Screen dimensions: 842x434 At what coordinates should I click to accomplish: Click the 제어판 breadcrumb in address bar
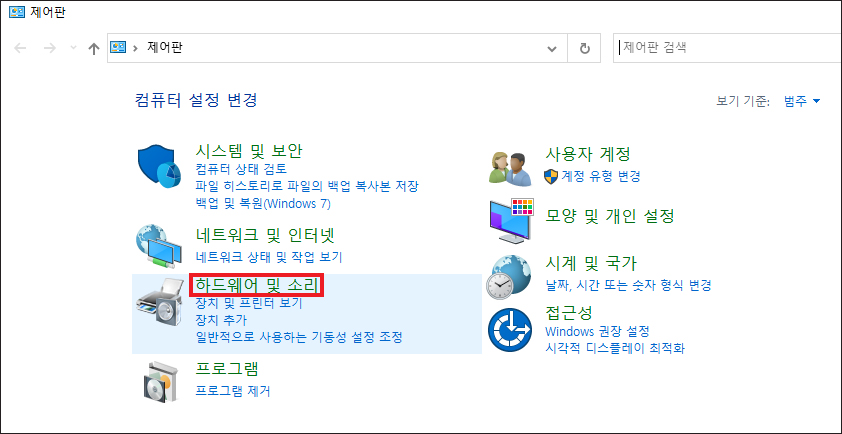point(165,48)
